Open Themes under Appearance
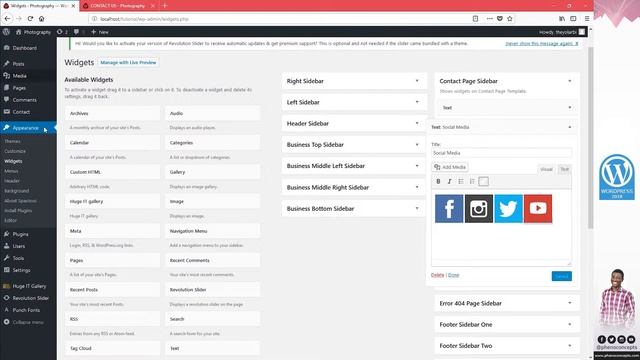The width and height of the screenshot is (640, 360). click(x=12, y=141)
